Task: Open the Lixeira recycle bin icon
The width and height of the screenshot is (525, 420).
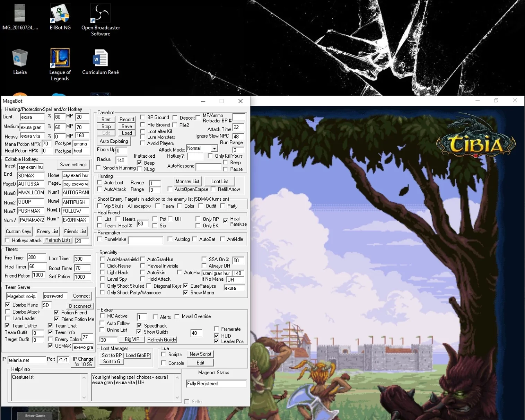Action: pos(20,62)
